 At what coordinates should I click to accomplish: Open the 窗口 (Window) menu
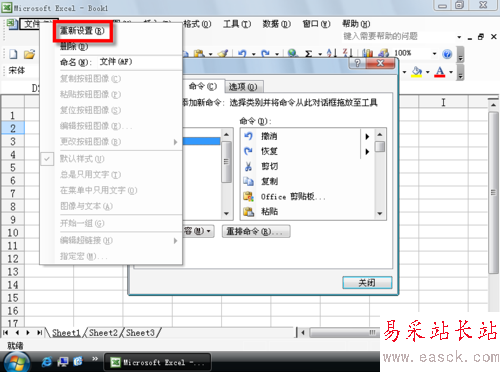point(316,24)
